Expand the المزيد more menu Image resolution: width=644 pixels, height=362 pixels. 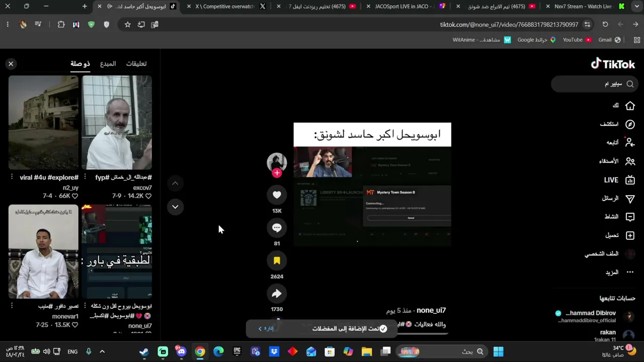pyautogui.click(x=620, y=272)
